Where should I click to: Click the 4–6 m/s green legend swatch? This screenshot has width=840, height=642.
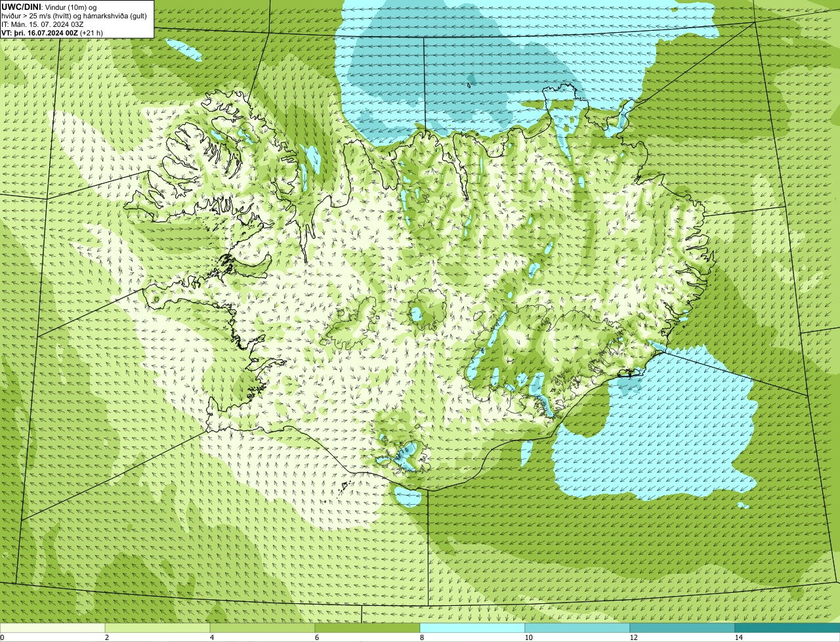tap(262, 628)
